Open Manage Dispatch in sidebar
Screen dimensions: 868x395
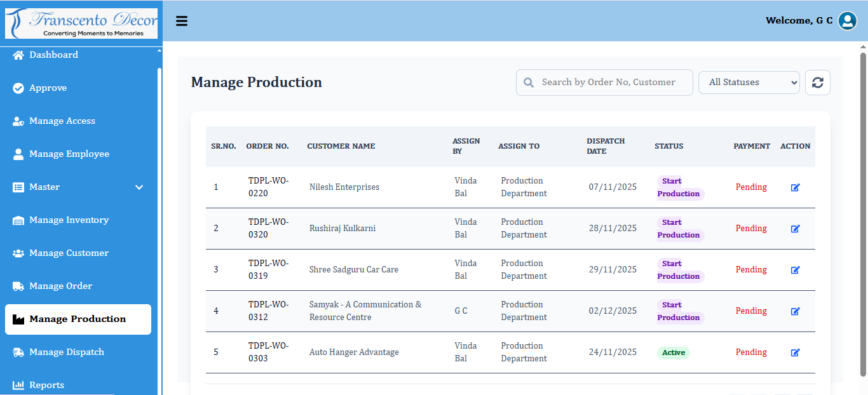click(66, 352)
